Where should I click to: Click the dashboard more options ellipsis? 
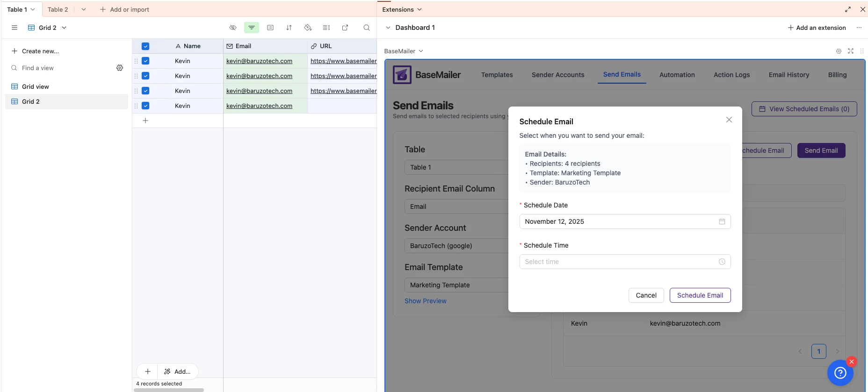coord(859,28)
